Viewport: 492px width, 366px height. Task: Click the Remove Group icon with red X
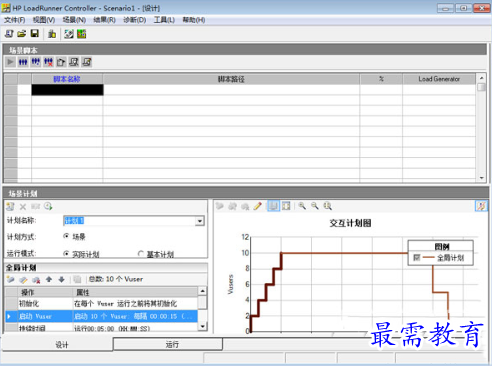48,62
